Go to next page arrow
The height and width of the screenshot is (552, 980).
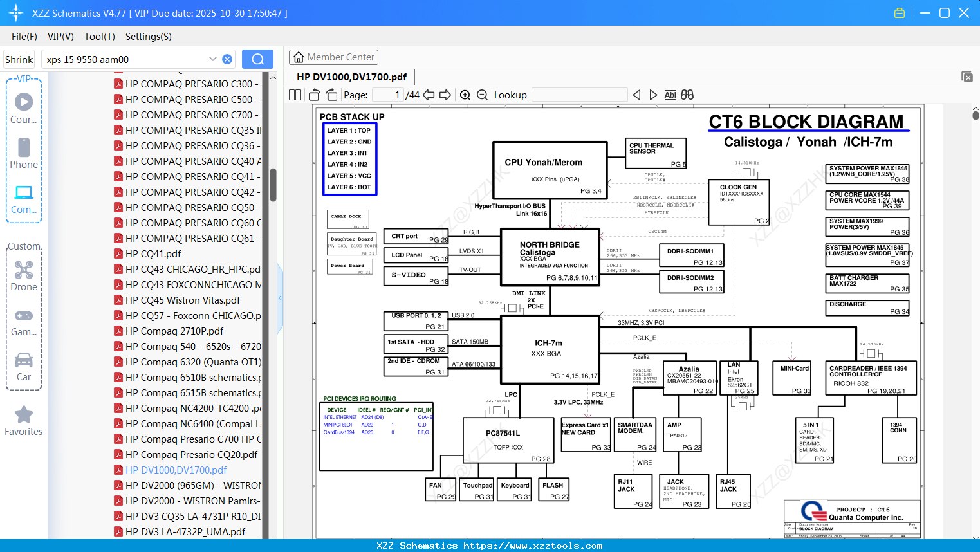click(x=445, y=95)
